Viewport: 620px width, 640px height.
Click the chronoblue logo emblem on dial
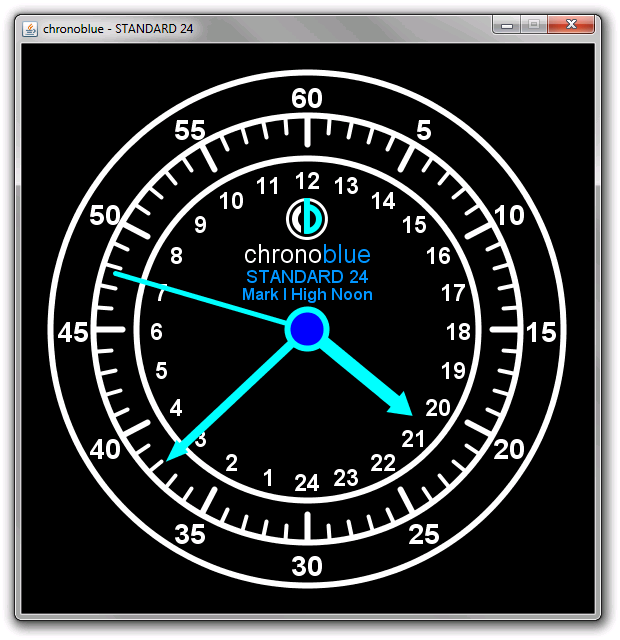[306, 218]
